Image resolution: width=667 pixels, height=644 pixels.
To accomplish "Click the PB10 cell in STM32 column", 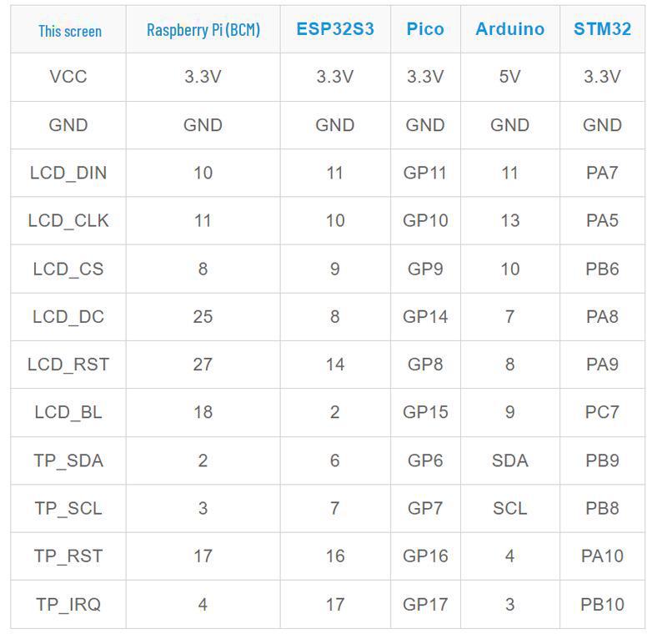I will click(x=602, y=605).
